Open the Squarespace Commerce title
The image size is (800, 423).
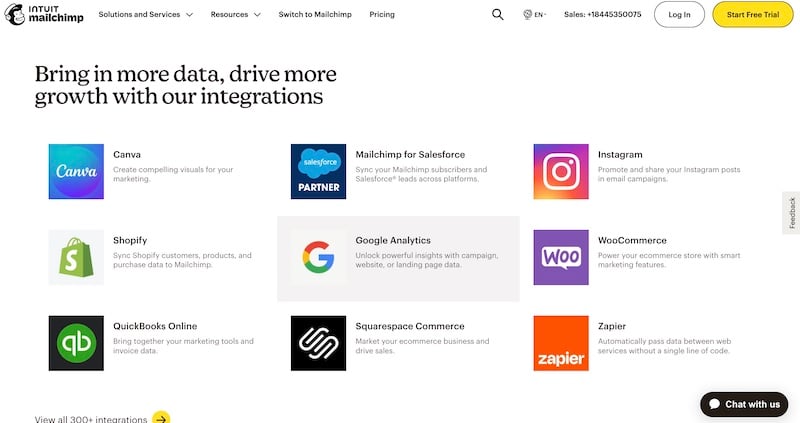[410, 326]
